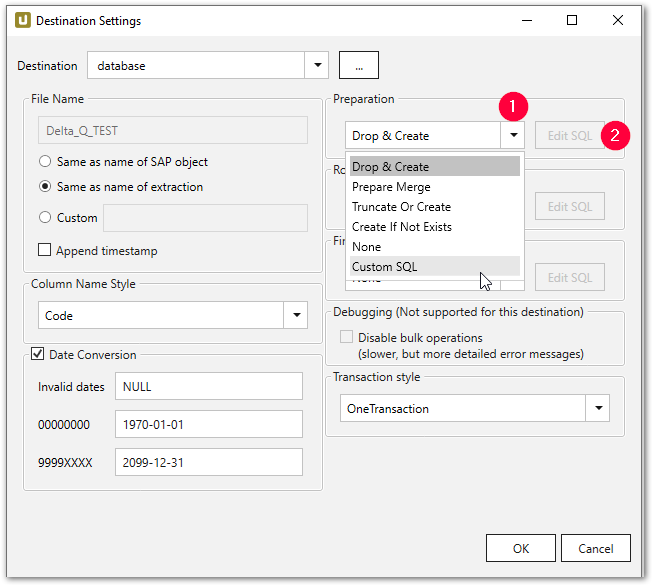The image size is (653, 586).
Task: Maximize the Destination Settings window
Action: (572, 20)
